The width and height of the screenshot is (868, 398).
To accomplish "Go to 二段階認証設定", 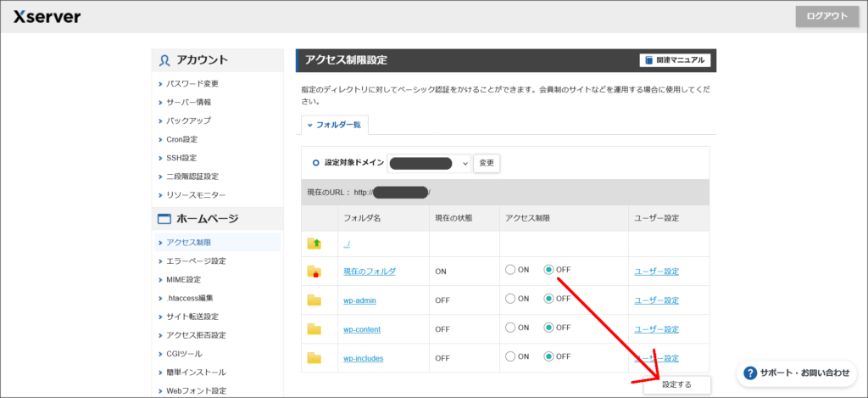I will point(192,177).
